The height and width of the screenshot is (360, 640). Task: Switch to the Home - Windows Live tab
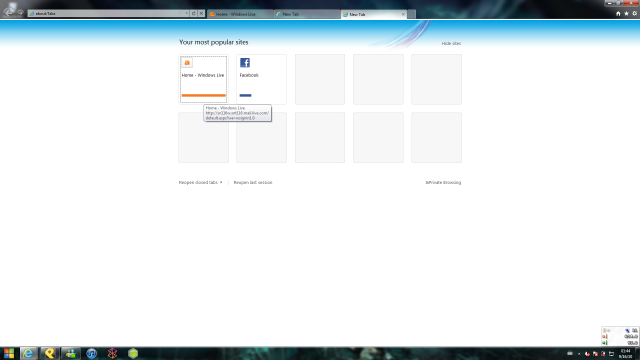point(240,14)
